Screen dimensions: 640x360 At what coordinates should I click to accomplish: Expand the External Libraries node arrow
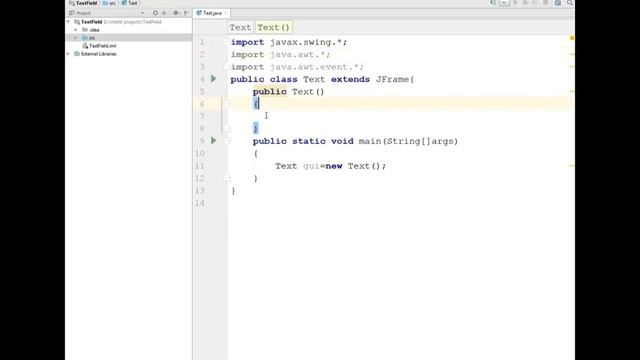(69, 53)
